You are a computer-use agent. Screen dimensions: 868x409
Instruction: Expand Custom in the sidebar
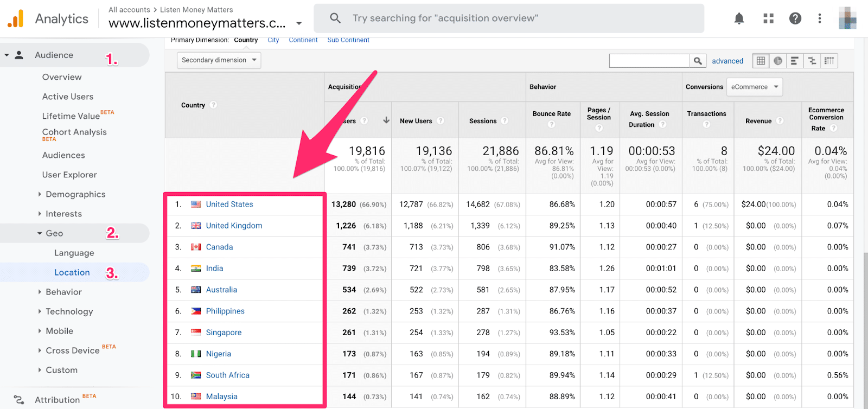point(40,370)
